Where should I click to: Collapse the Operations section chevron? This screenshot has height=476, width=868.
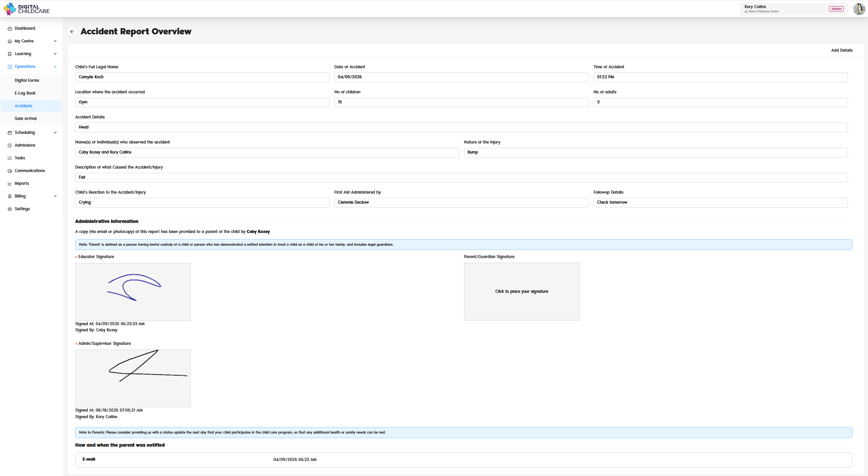[x=56, y=66]
